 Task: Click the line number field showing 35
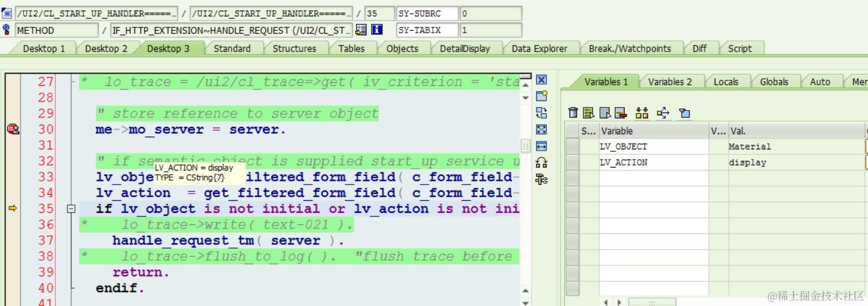380,13
